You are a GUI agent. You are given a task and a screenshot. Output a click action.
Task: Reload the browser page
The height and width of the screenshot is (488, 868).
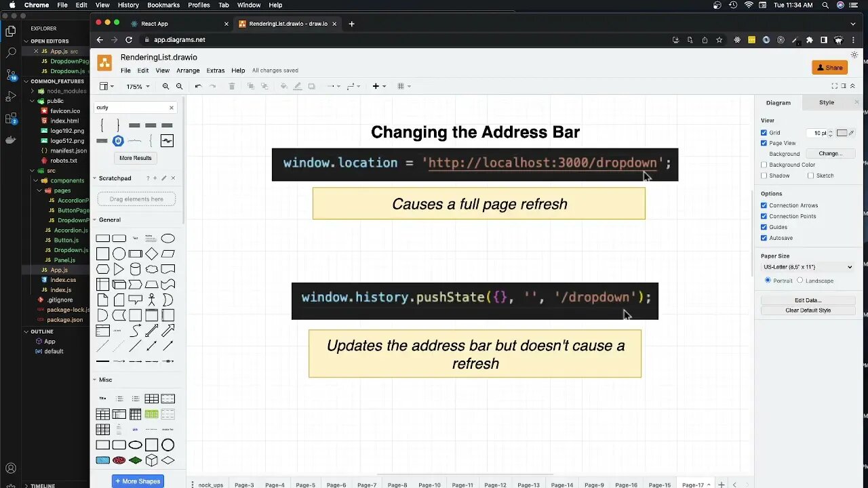129,40
